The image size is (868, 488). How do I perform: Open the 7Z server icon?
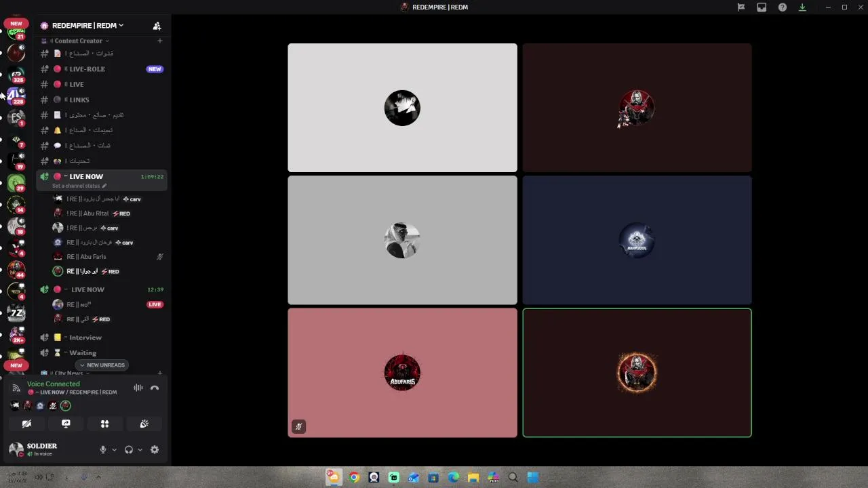16,312
